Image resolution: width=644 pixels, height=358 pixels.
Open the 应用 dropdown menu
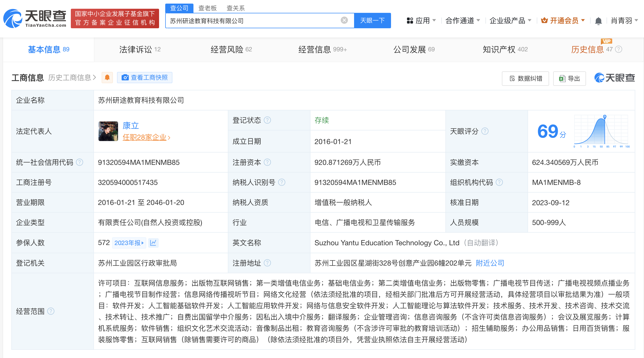click(421, 21)
